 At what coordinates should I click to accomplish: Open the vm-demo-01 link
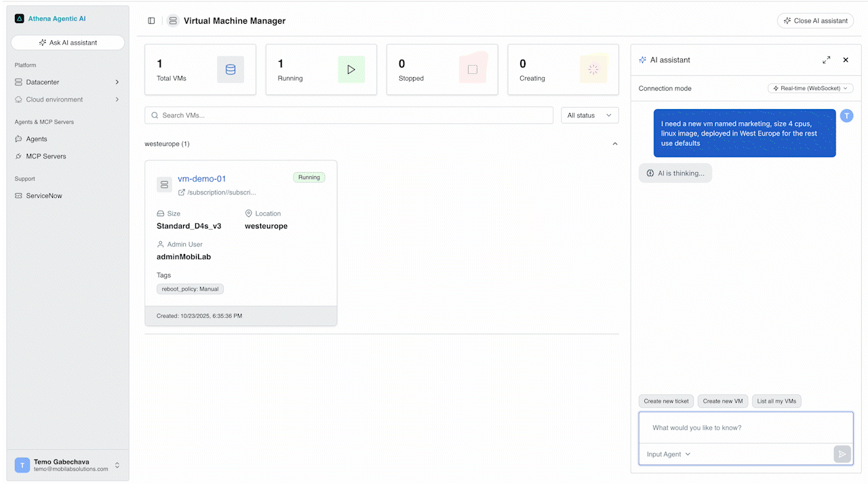pos(202,179)
